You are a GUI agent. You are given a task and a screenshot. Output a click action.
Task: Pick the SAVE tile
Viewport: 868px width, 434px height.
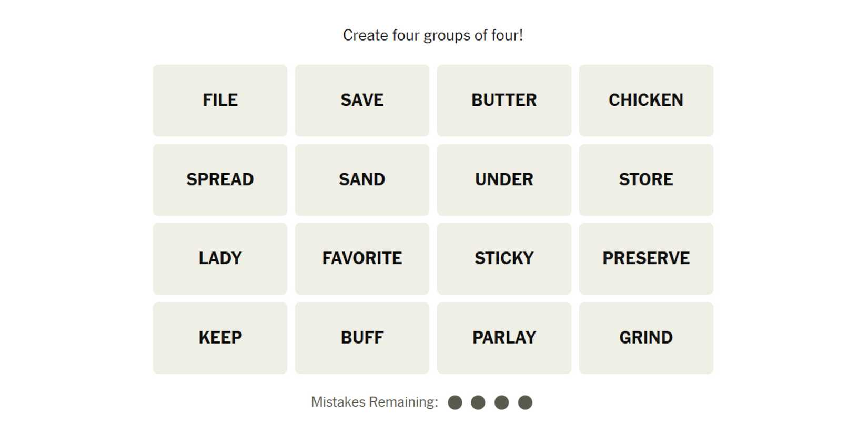pyautogui.click(x=362, y=100)
